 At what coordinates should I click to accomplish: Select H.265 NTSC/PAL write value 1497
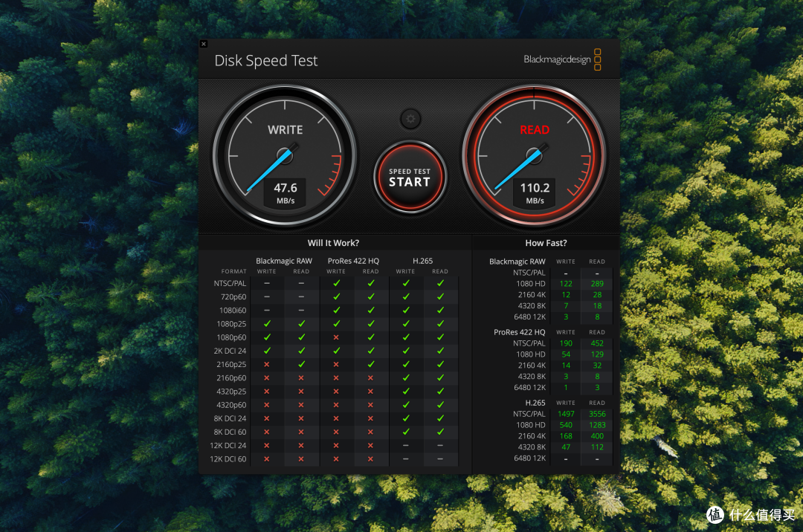566,414
